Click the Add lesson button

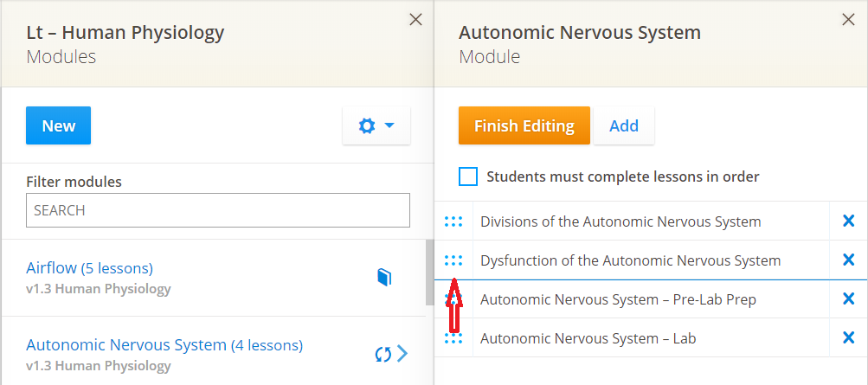tap(624, 125)
